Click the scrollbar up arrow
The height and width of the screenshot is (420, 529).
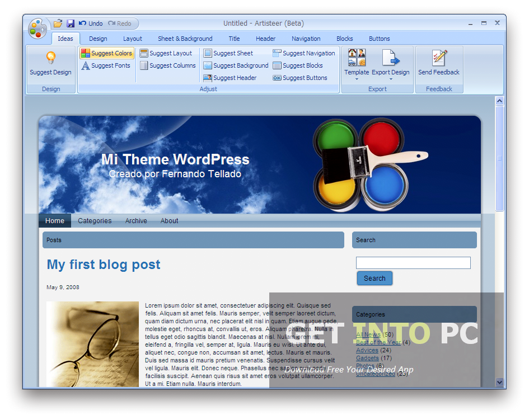(x=500, y=101)
